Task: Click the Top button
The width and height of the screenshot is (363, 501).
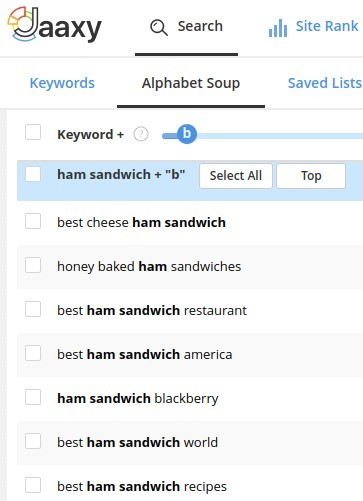Action: (311, 176)
